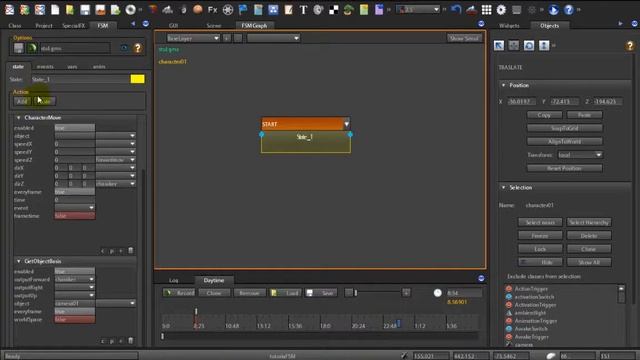Image resolution: width=640 pixels, height=360 pixels.
Task: Click the SnapToGrid button
Action: tap(564, 128)
